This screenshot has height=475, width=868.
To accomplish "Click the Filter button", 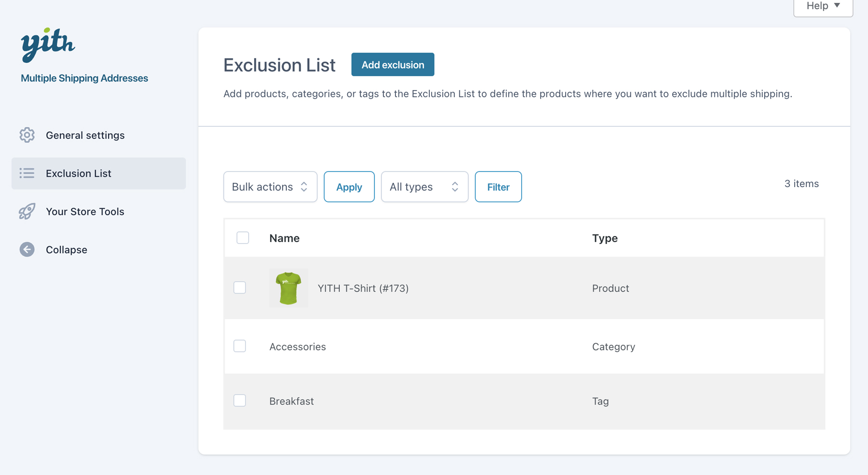I will coord(498,187).
